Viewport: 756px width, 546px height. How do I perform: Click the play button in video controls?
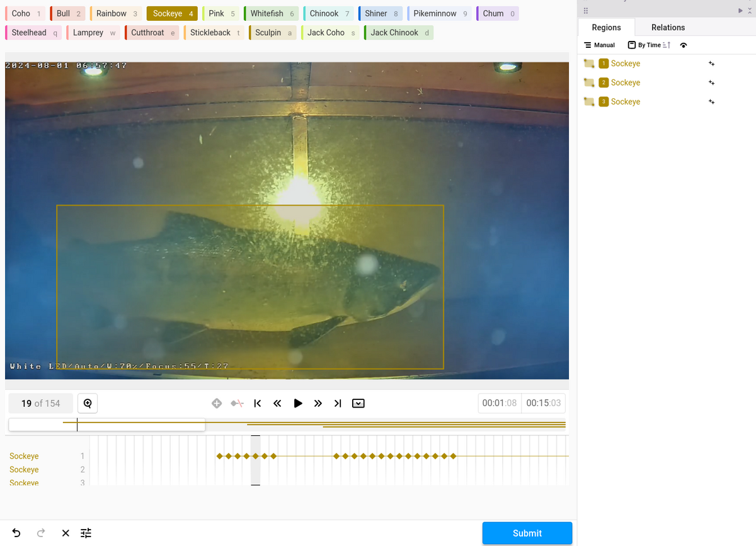pyautogui.click(x=298, y=403)
